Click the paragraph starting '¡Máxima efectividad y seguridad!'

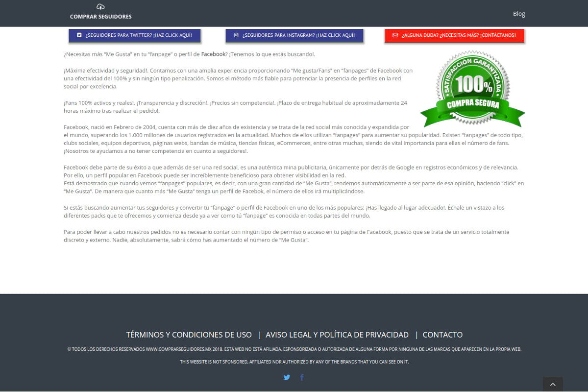tap(239, 78)
